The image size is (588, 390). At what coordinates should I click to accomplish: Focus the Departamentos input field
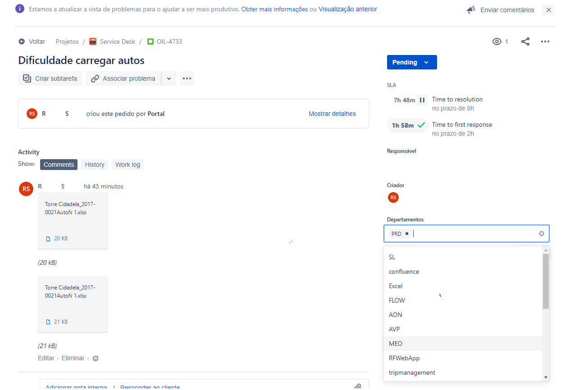[x=466, y=234]
